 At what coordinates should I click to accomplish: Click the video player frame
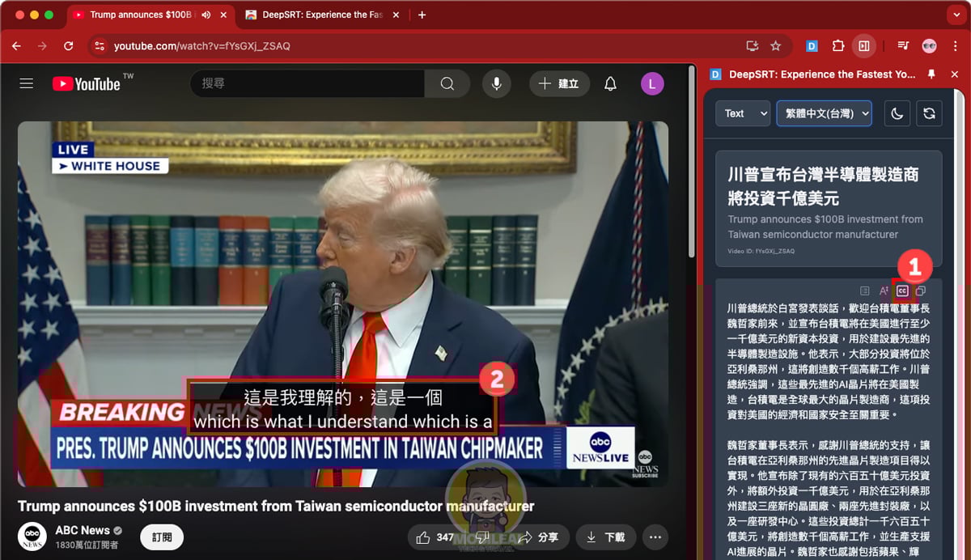343,303
